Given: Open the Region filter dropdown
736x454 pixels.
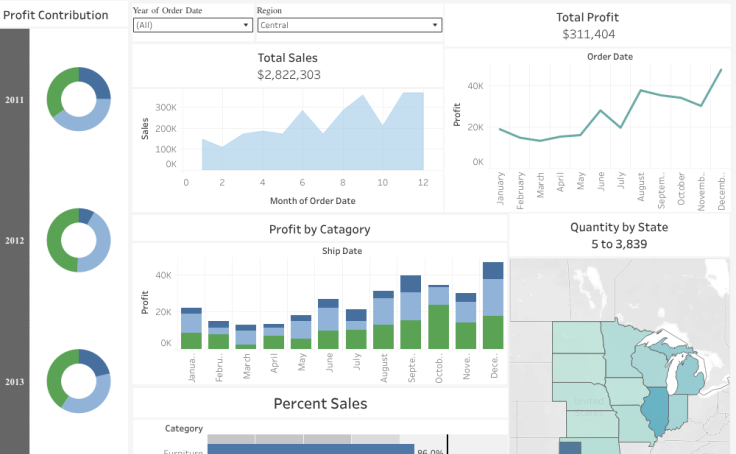Looking at the screenshot, I should (x=348, y=26).
